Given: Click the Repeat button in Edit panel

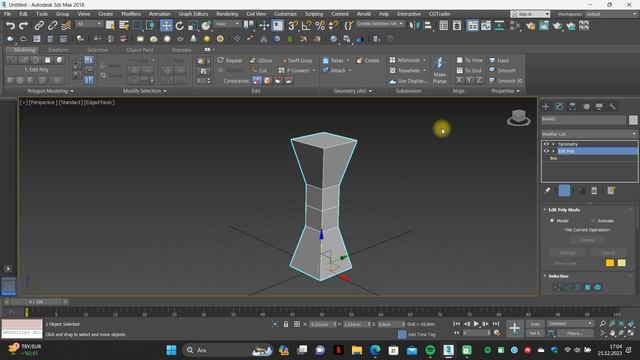Looking at the screenshot, I should pos(230,60).
